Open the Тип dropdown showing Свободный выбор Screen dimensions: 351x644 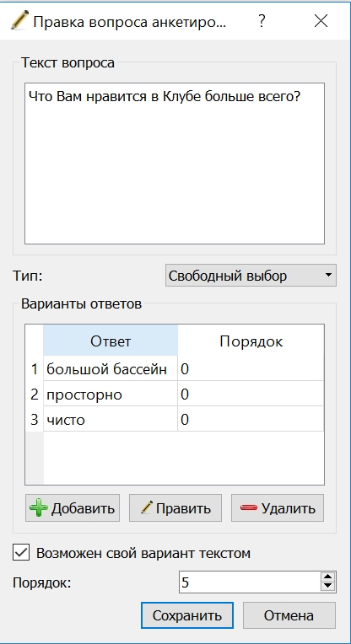pos(251,276)
